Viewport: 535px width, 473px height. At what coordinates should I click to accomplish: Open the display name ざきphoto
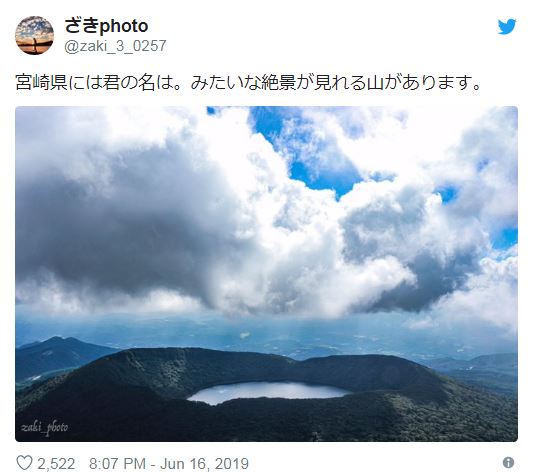click(x=106, y=26)
